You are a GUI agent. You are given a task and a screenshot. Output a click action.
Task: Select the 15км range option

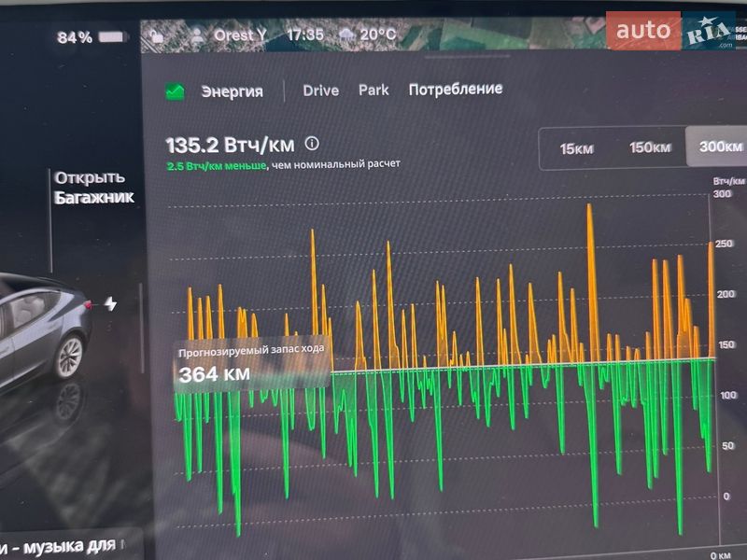tap(577, 147)
